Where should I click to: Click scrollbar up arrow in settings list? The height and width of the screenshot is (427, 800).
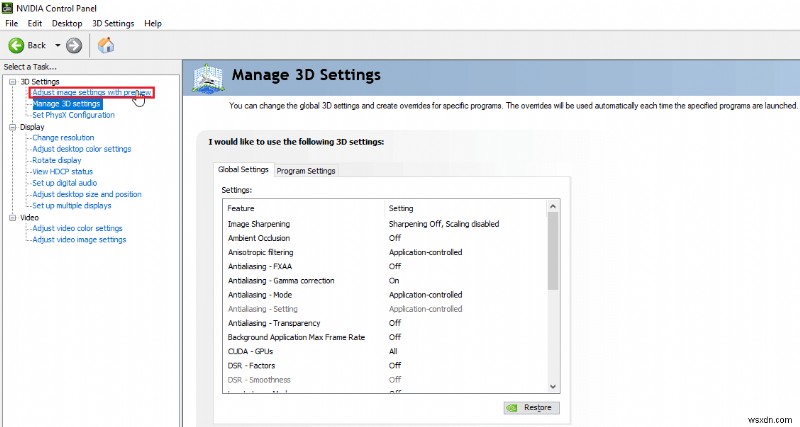[553, 207]
